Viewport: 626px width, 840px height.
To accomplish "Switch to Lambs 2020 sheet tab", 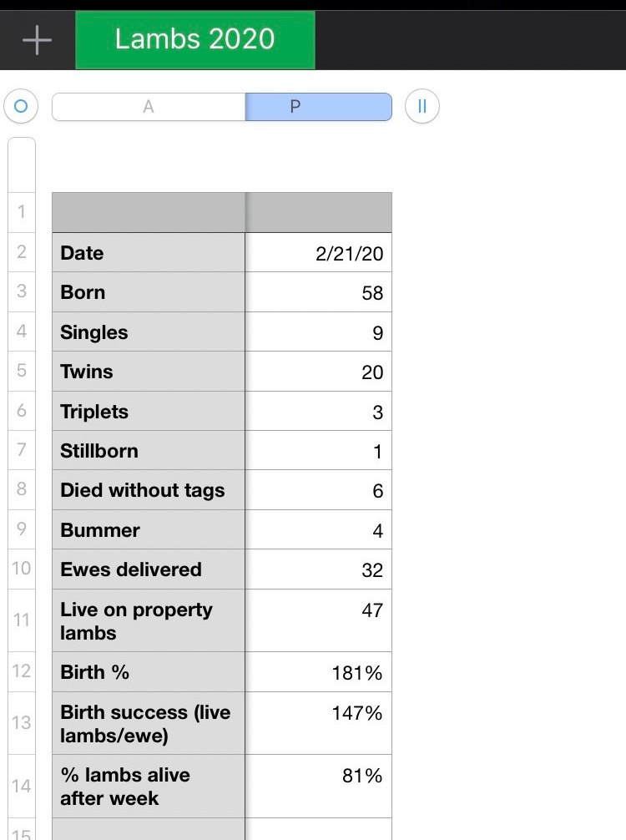I will point(194,39).
